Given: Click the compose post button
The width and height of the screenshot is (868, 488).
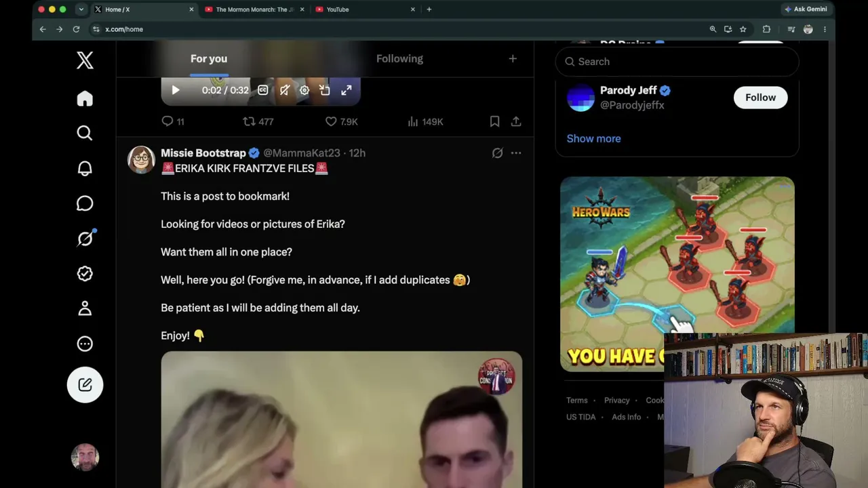Looking at the screenshot, I should click(85, 385).
